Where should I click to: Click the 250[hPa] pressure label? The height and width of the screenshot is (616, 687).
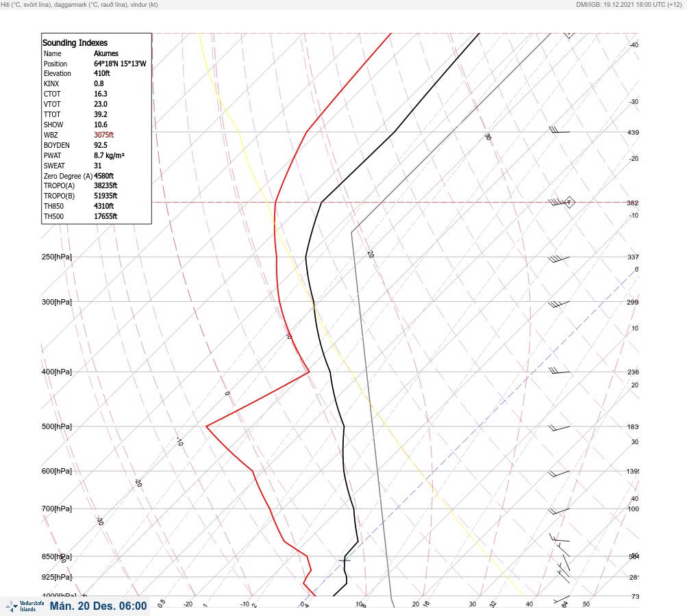[57, 257]
